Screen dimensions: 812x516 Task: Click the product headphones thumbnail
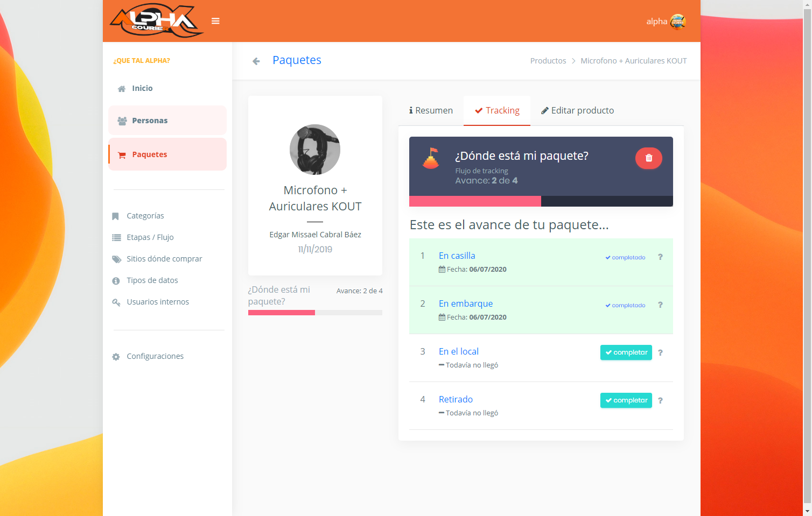tap(315, 150)
